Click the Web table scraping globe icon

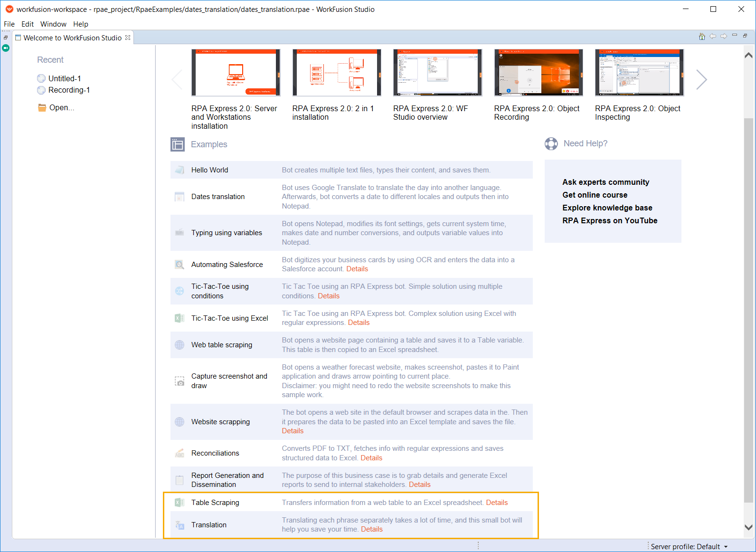click(180, 345)
